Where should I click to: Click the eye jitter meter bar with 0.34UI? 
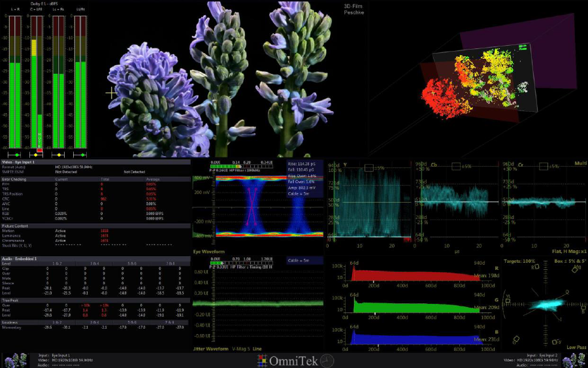[x=242, y=166]
